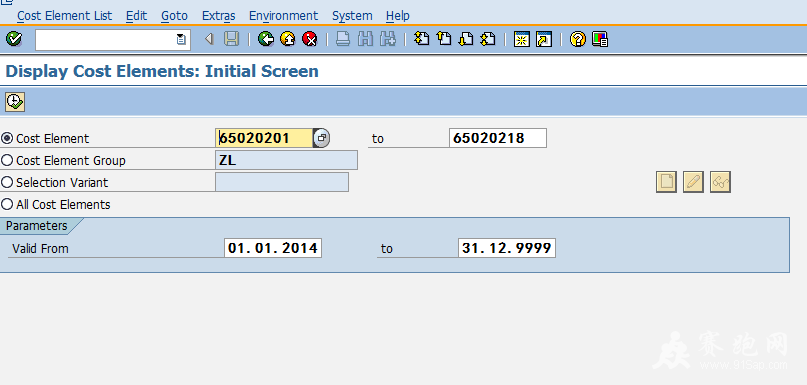Viewport: 807px width, 385px height.
Task: Open the command field history dropdown
Action: tap(181, 39)
